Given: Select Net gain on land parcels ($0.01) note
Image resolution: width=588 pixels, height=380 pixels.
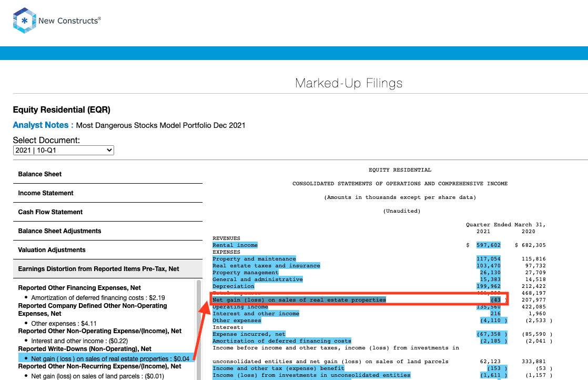Looking at the screenshot, I should [x=97, y=376].
